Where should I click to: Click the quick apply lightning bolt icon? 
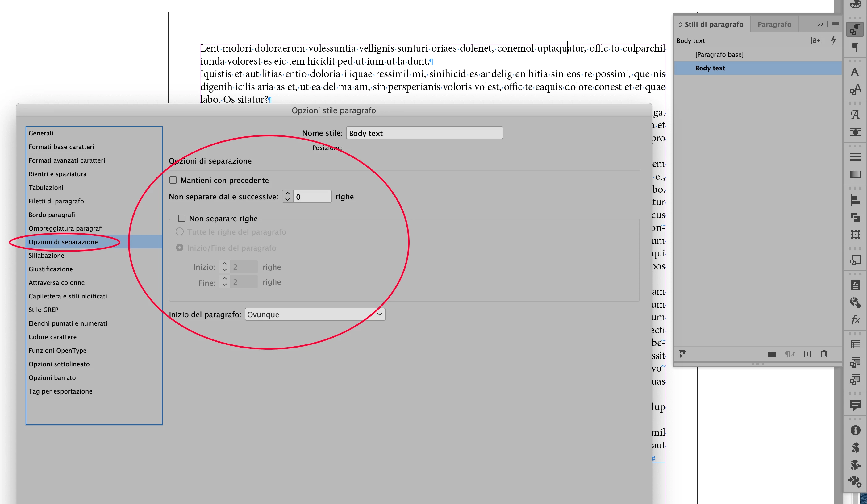coord(834,40)
